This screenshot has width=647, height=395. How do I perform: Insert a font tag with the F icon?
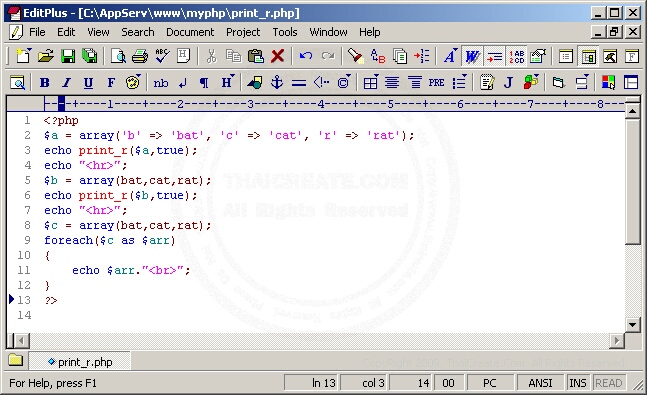point(111,83)
